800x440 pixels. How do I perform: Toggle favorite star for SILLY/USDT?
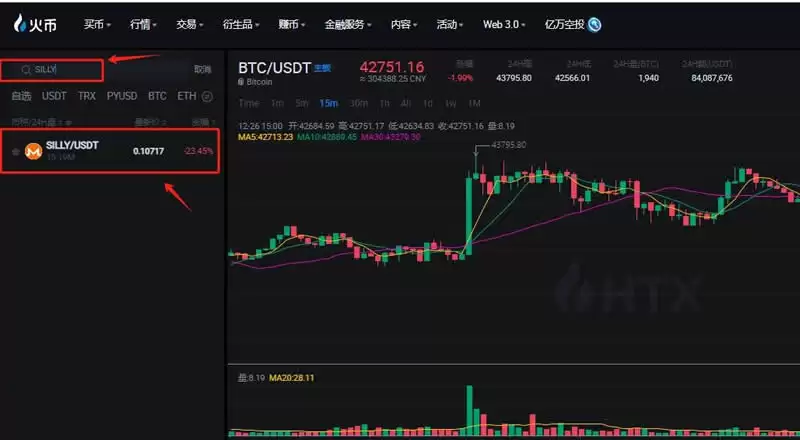coord(16,152)
